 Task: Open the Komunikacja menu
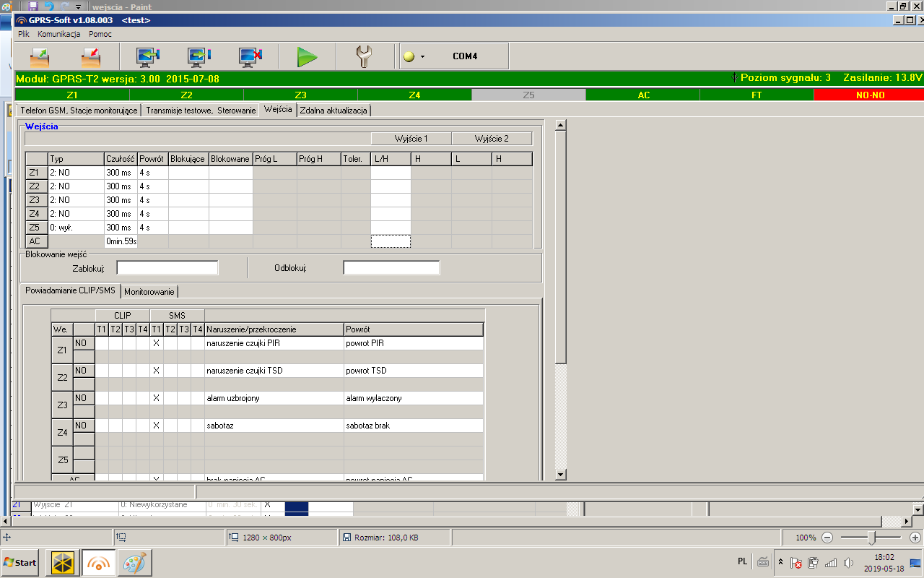click(58, 34)
